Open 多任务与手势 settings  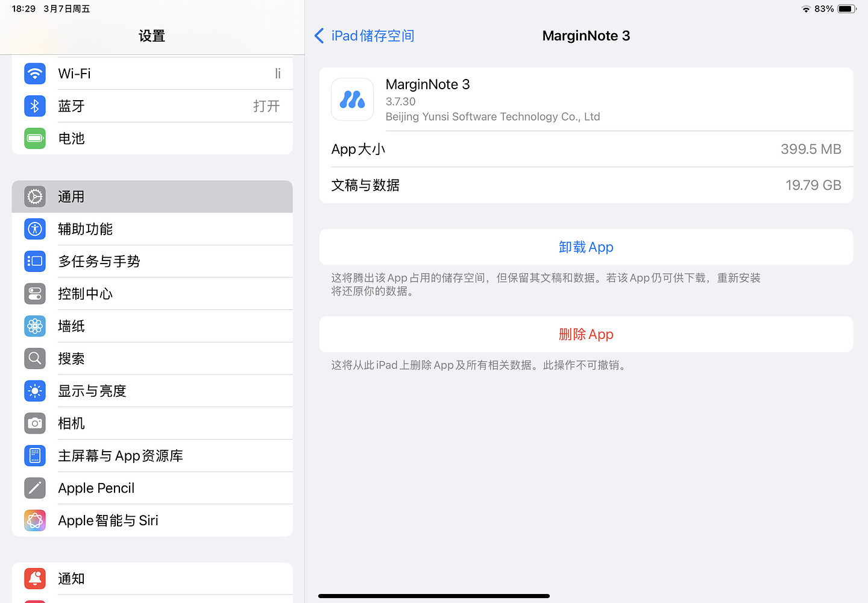pyautogui.click(x=152, y=261)
